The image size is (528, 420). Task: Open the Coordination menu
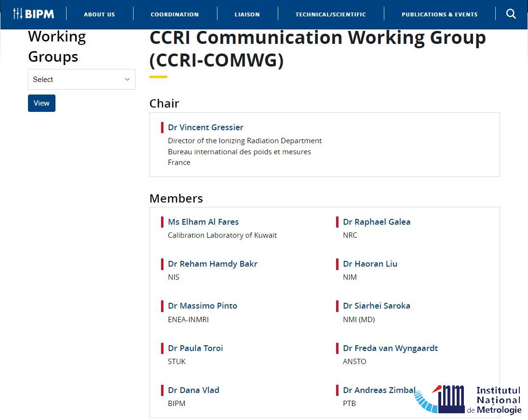click(175, 14)
